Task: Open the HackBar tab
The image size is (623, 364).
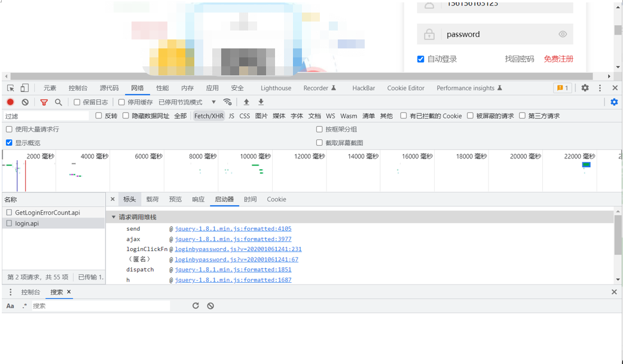Action: (x=364, y=88)
